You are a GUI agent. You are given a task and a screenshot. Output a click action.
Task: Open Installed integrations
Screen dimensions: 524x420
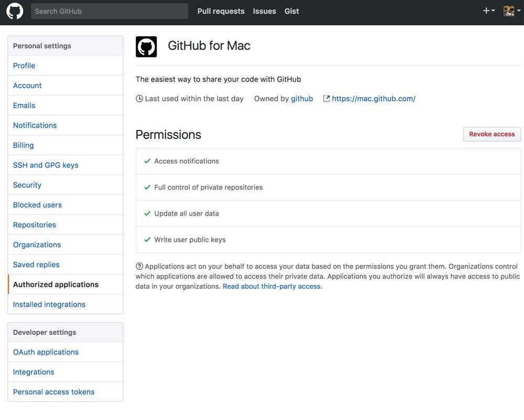65,304
